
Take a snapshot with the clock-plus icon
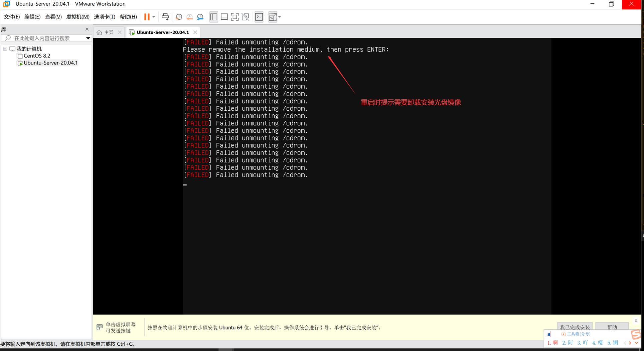[x=179, y=17]
